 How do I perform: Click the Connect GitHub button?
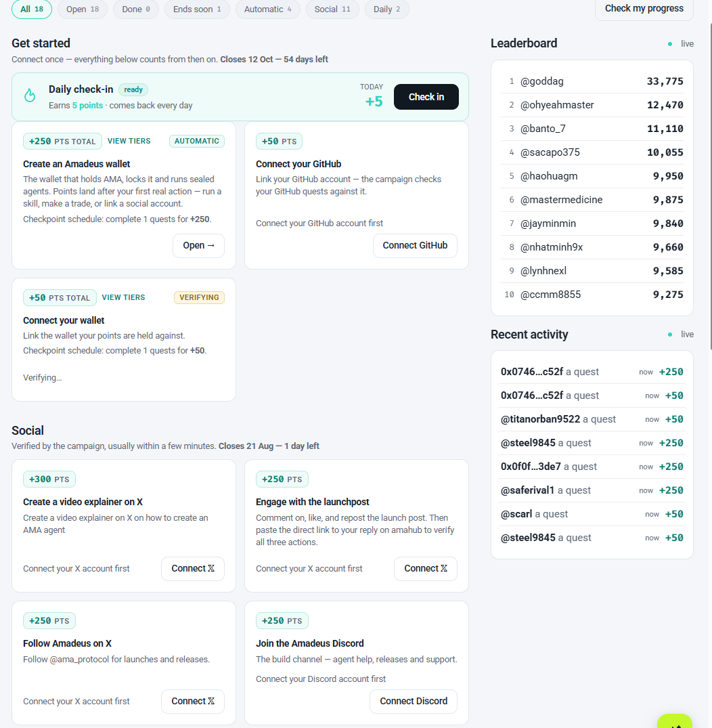[415, 246]
